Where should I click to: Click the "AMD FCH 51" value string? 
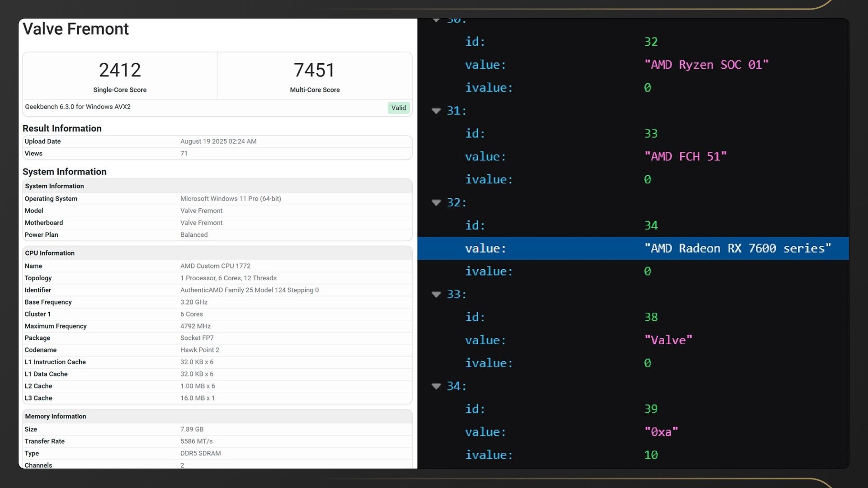685,156
